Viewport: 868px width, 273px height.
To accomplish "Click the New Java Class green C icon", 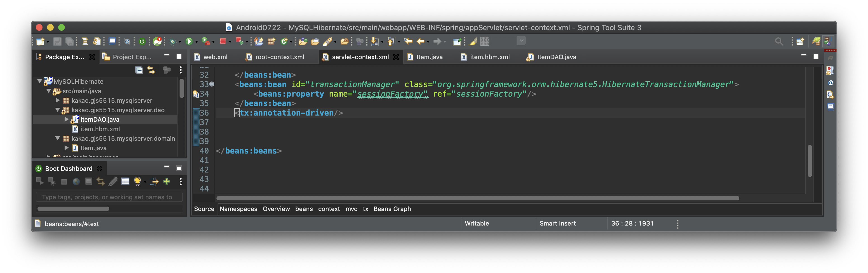I will pyautogui.click(x=284, y=41).
